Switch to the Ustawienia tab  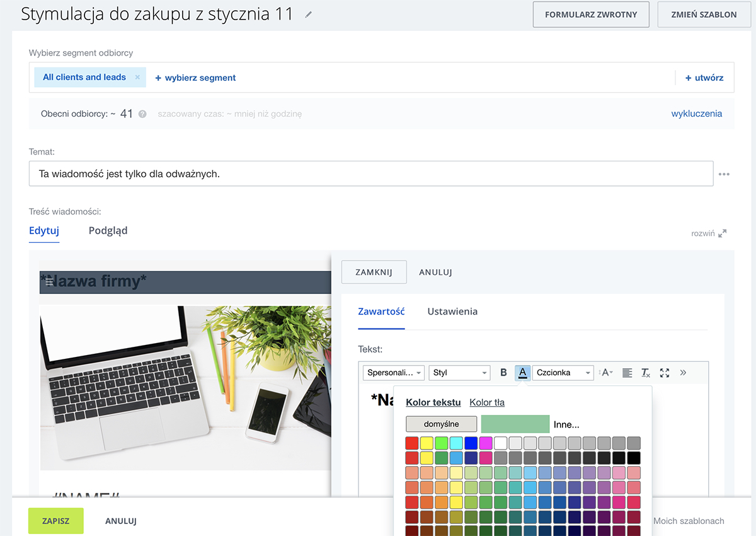[452, 312]
